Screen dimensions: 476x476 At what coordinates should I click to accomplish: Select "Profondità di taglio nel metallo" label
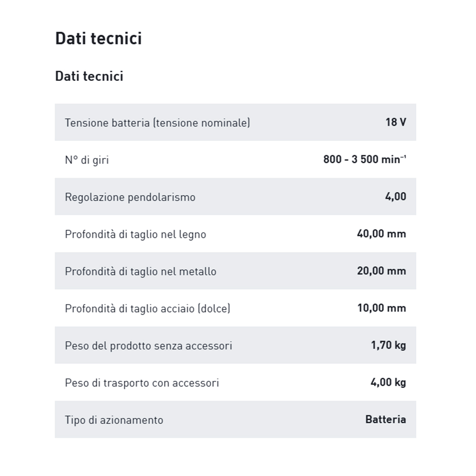140,271
